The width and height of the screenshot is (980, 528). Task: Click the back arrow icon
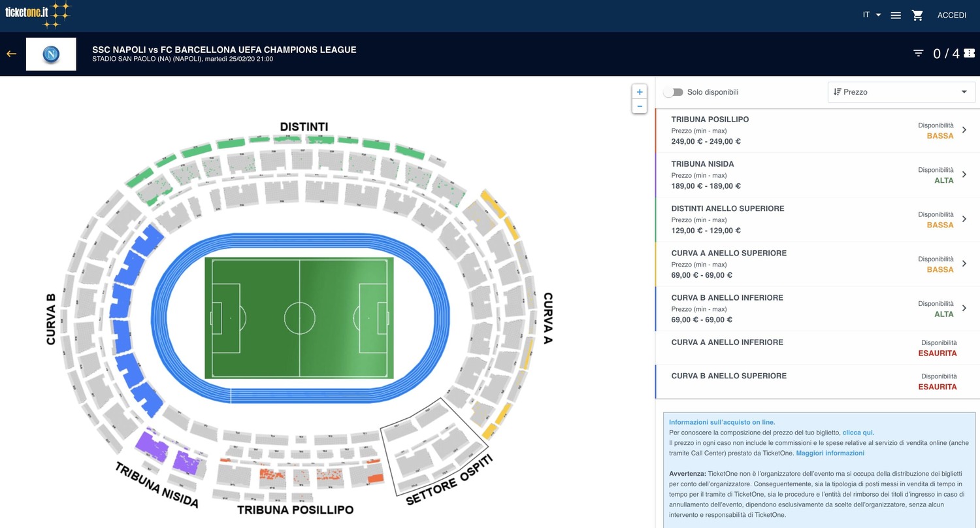tap(11, 54)
